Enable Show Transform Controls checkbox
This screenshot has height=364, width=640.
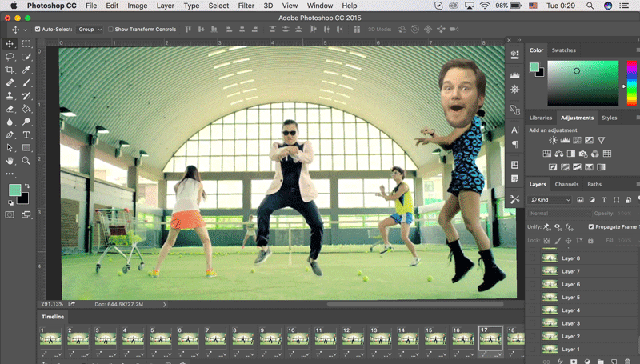pos(110,29)
